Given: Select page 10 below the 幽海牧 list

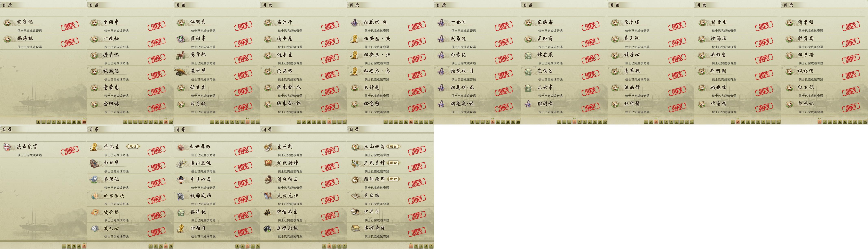Looking at the screenshot, I should coord(84,122).
